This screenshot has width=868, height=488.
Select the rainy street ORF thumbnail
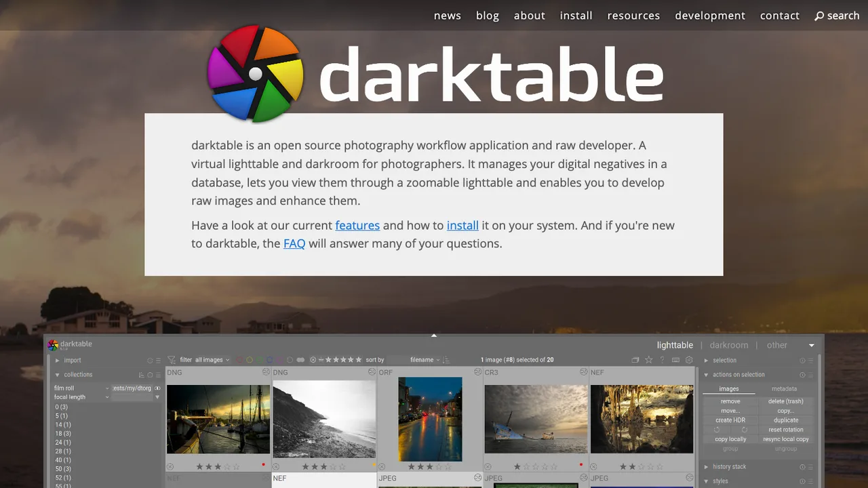coord(430,420)
